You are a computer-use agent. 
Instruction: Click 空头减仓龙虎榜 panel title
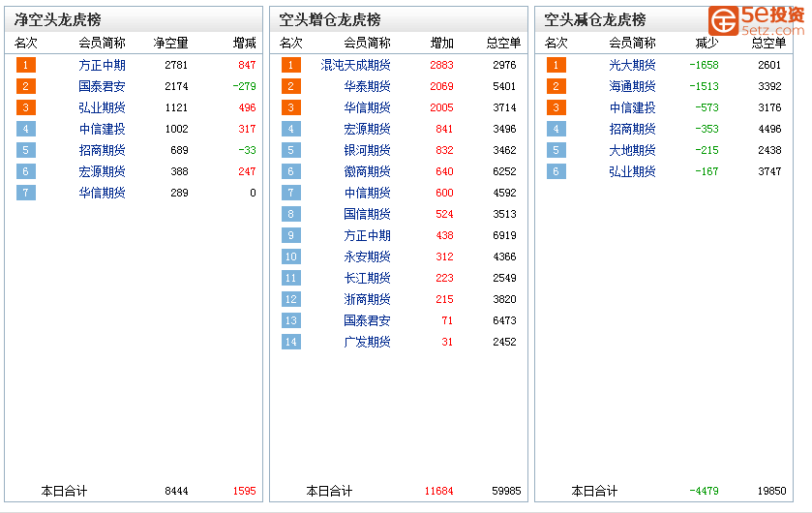click(595, 20)
